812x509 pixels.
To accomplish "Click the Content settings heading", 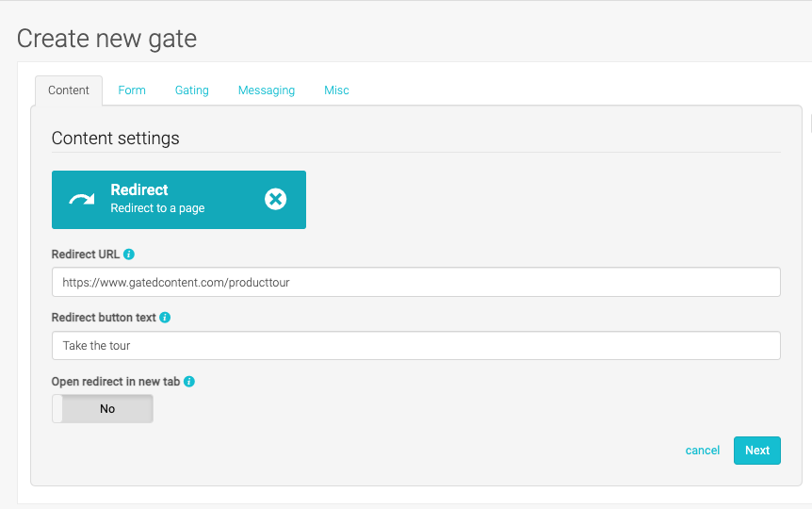I will click(x=116, y=139).
